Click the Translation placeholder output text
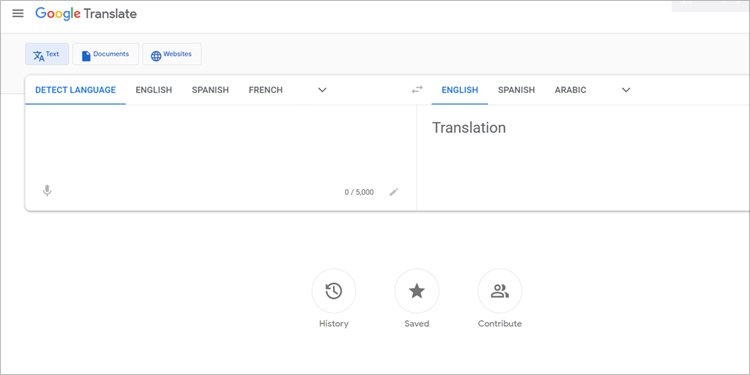This screenshot has height=375, width=750. [x=469, y=128]
